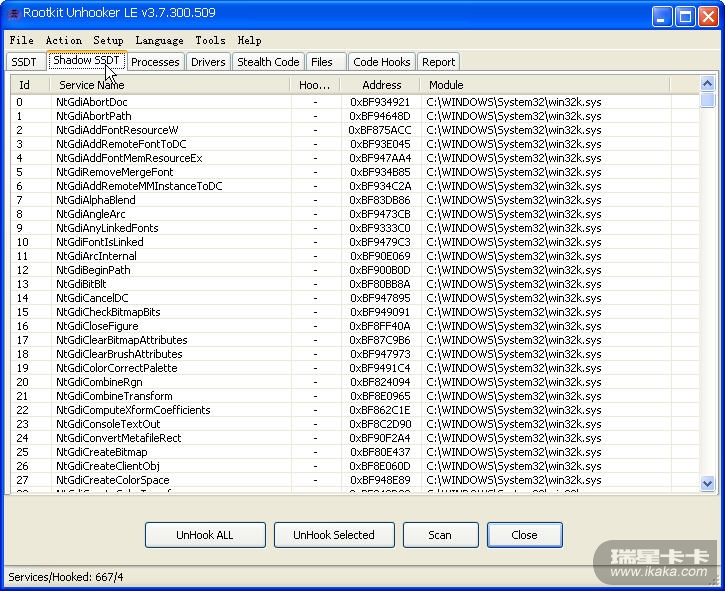Switch to the Processes tab
The image size is (725, 591).
(155, 62)
